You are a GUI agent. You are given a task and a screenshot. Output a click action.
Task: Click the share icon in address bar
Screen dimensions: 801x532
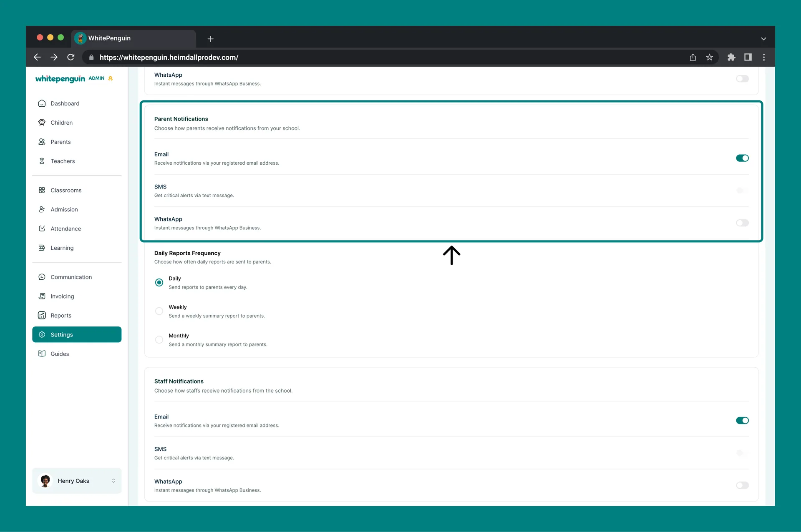[693, 57]
